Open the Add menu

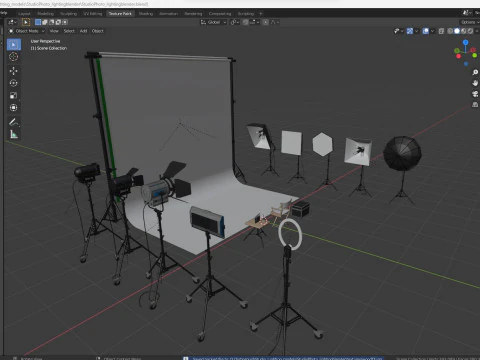click(x=83, y=31)
